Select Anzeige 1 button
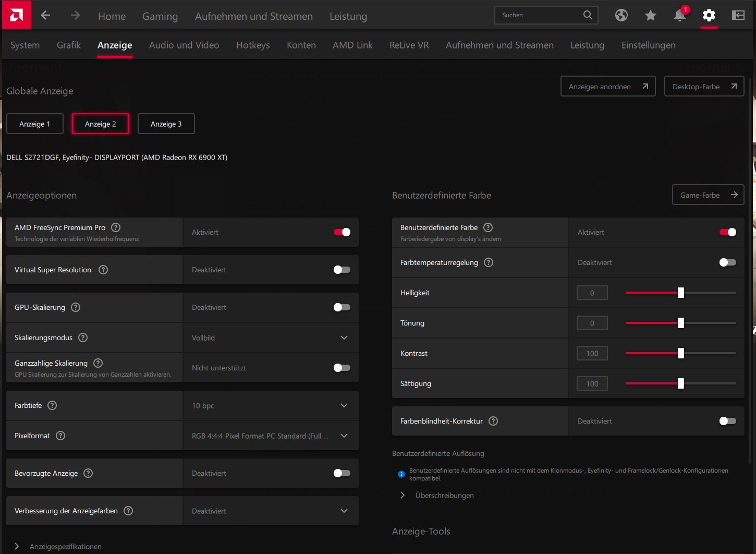The width and height of the screenshot is (756, 554). click(35, 124)
